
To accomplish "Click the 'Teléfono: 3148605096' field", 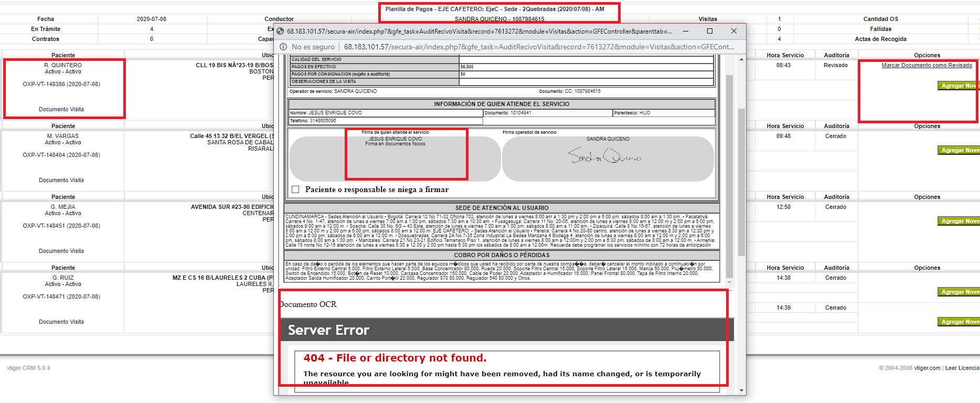I will pos(386,121).
